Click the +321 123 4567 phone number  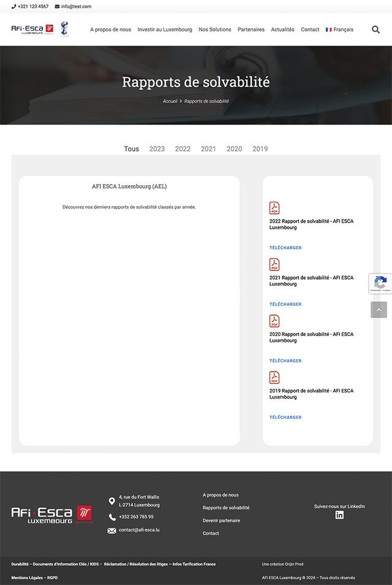[33, 6]
